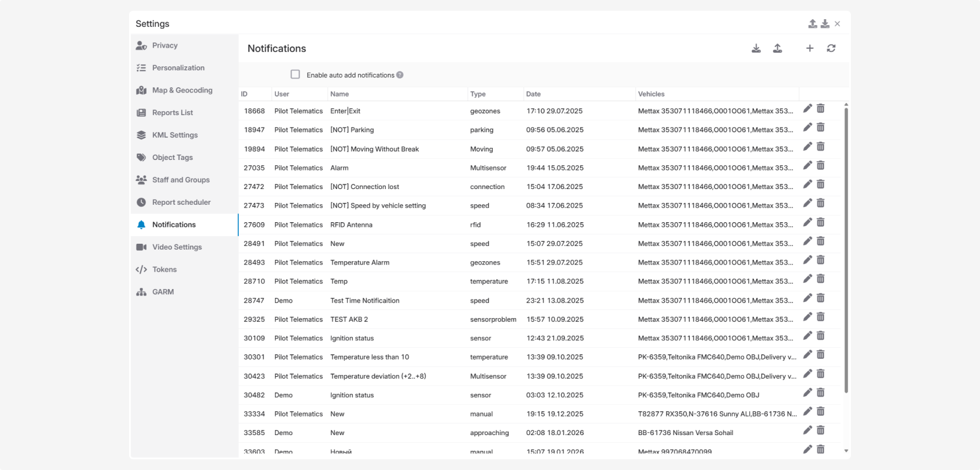Click the add notification plus icon
The height and width of the screenshot is (470, 980).
[x=809, y=48]
